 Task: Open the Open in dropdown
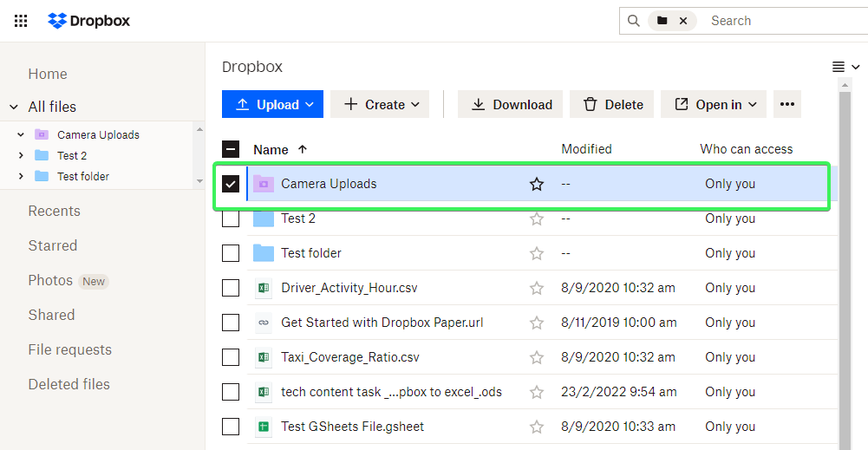(714, 104)
